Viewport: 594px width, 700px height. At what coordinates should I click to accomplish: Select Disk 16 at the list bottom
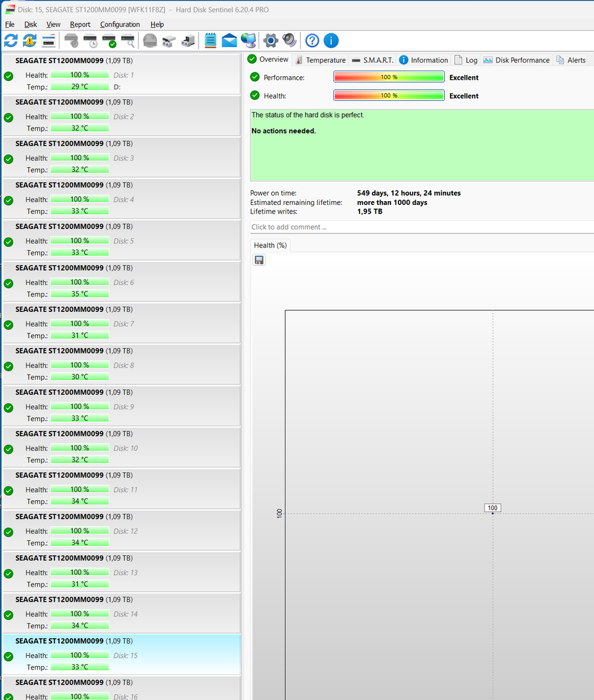121,688
